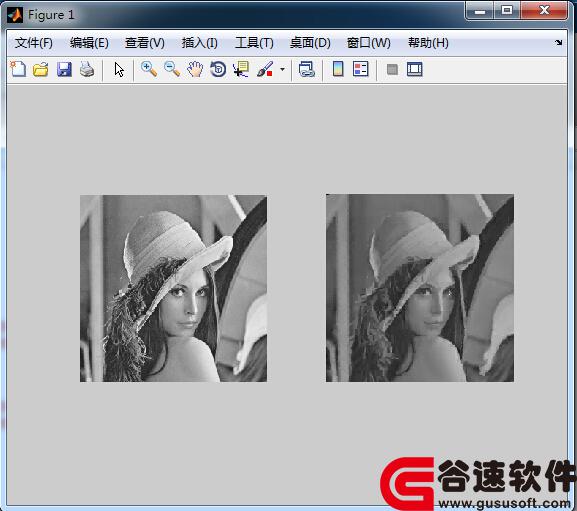The width and height of the screenshot is (577, 511).
Task: Open the 工具(T) menu
Action: [254, 43]
